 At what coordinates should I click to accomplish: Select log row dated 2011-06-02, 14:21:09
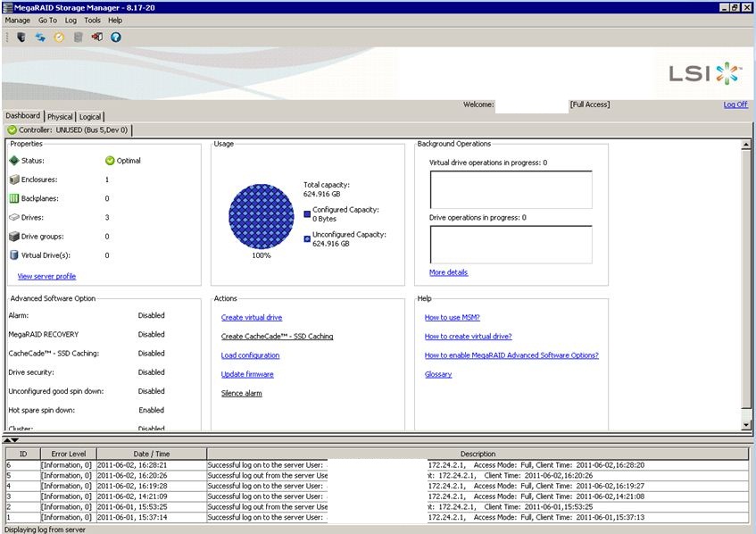377,496
